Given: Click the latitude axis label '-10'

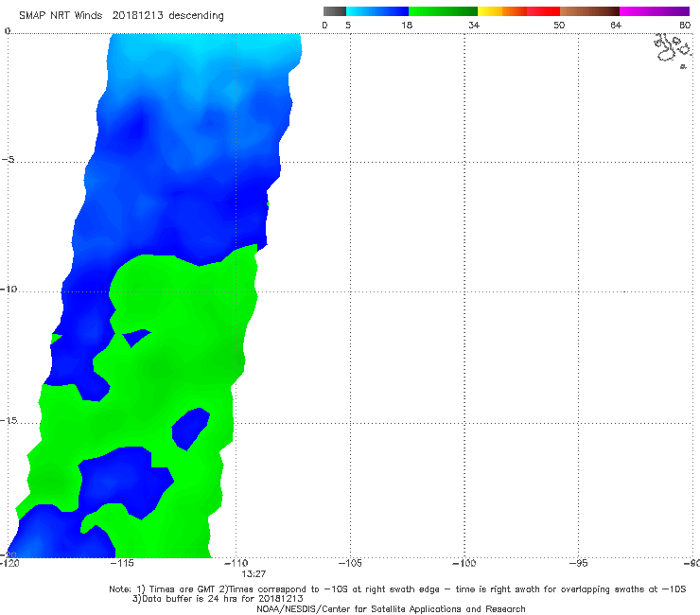Looking at the screenshot, I should (x=9, y=289).
